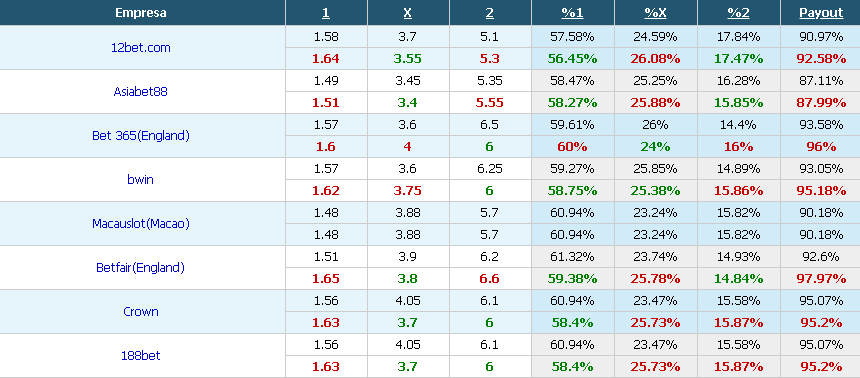The height and width of the screenshot is (378, 860).
Task: Sort by the 2 column header
Action: (490, 13)
